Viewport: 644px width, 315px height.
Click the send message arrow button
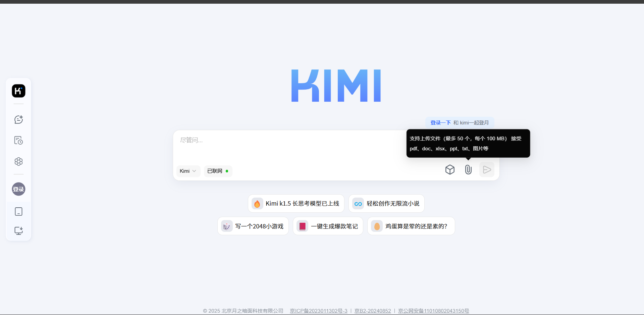point(487,169)
